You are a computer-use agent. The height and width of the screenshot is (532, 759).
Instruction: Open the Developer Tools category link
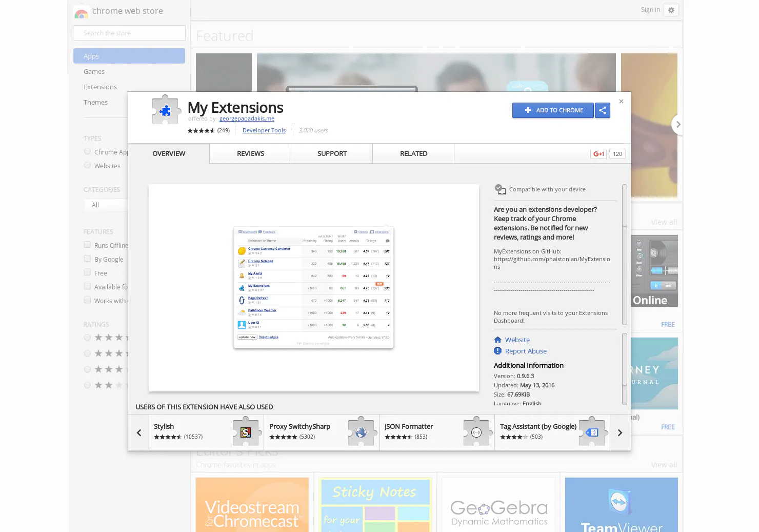[x=264, y=130]
